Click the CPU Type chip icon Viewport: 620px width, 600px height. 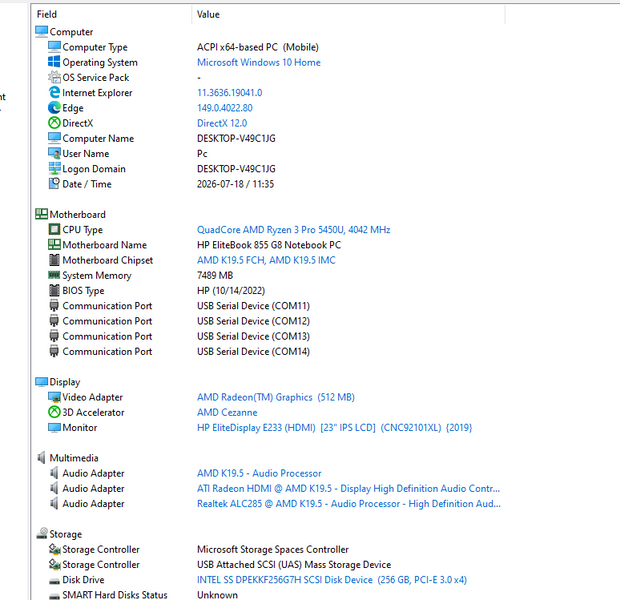pos(54,229)
